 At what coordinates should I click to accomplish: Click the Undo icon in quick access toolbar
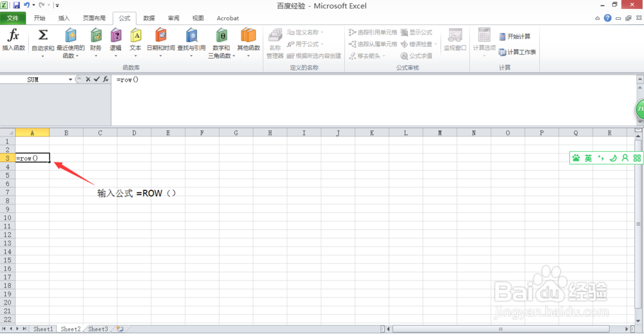pyautogui.click(x=26, y=5)
